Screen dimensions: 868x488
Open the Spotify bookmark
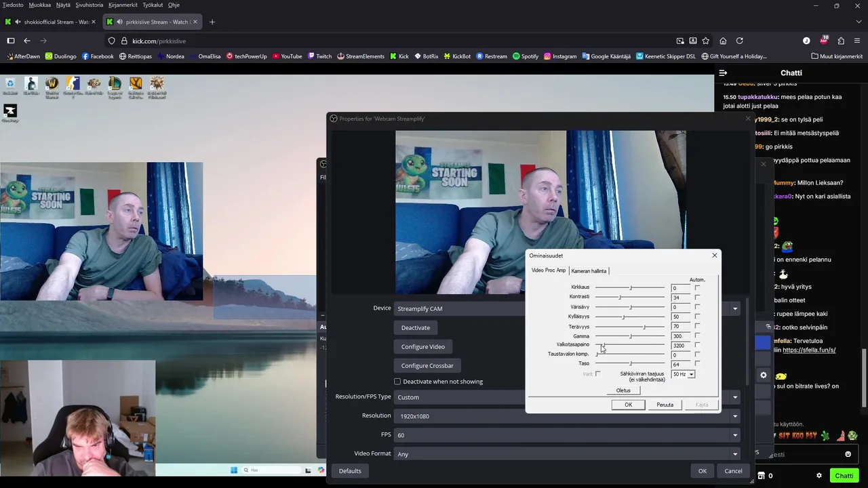click(526, 56)
